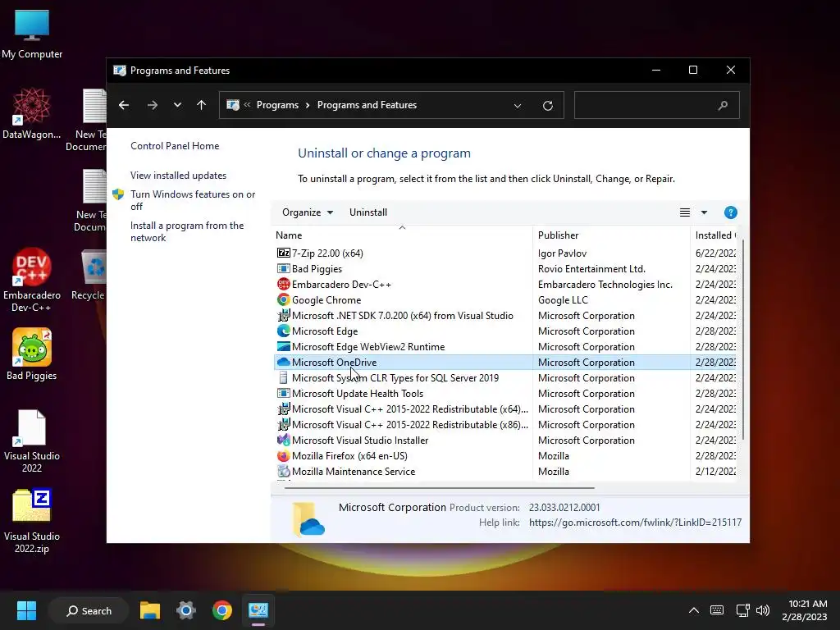Screen dimensions: 840x630
Task: Click the Visual C++ Redistributable (x86) icon
Action: click(283, 424)
